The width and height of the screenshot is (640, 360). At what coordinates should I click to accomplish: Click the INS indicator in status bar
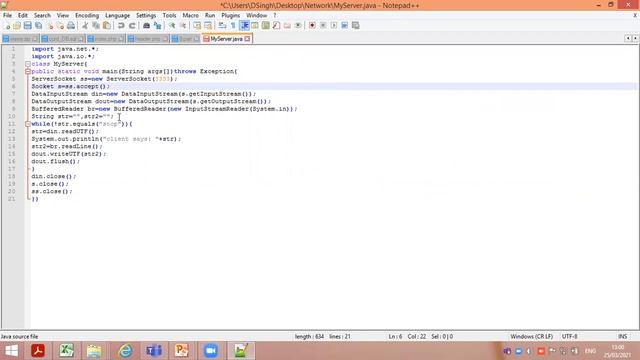click(x=622, y=337)
